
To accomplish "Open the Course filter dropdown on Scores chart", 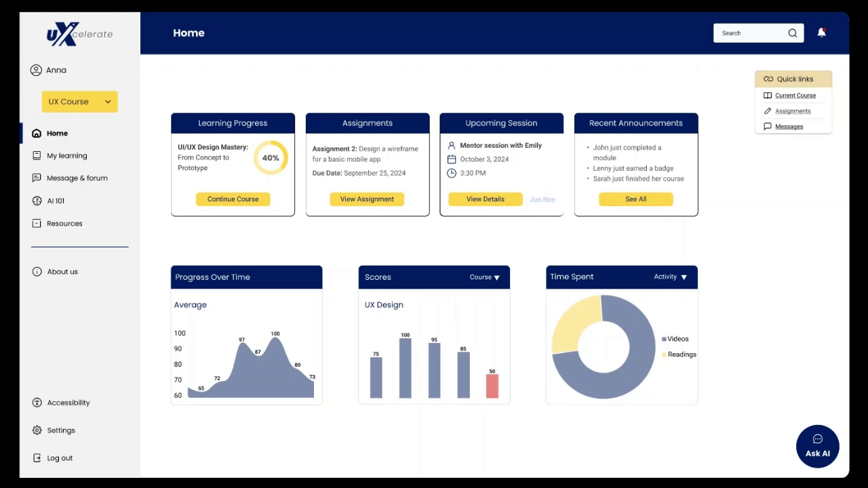I will (x=484, y=277).
